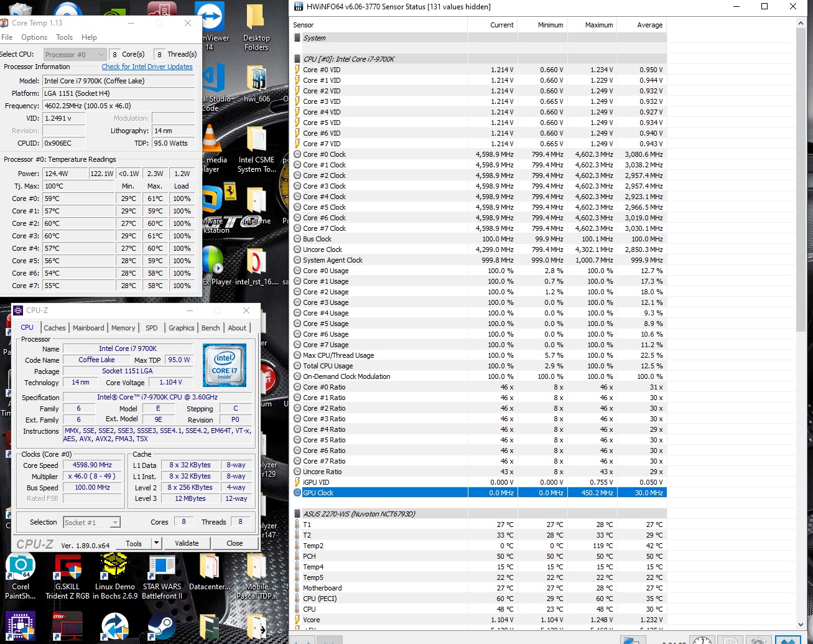Open Selection Socket #1 dropdown in CPU-Z
Viewport: 813px width, 644px height.
pyautogui.click(x=91, y=523)
